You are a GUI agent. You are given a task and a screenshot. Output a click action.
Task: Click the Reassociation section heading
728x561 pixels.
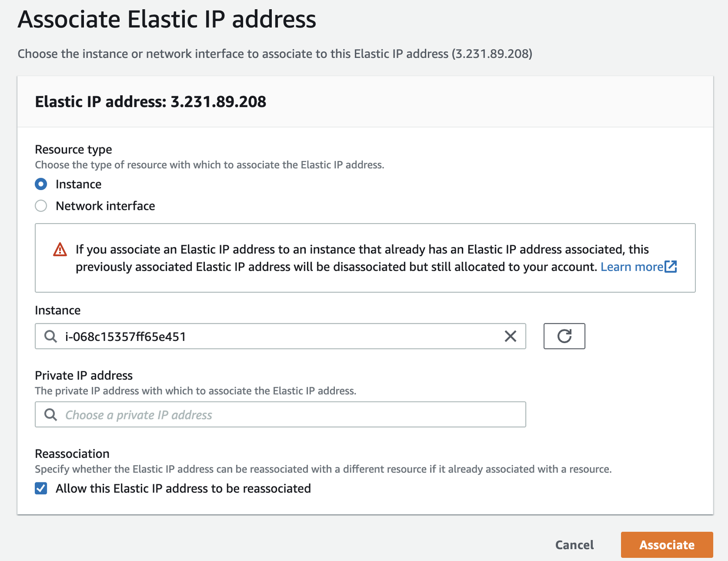[x=72, y=454]
